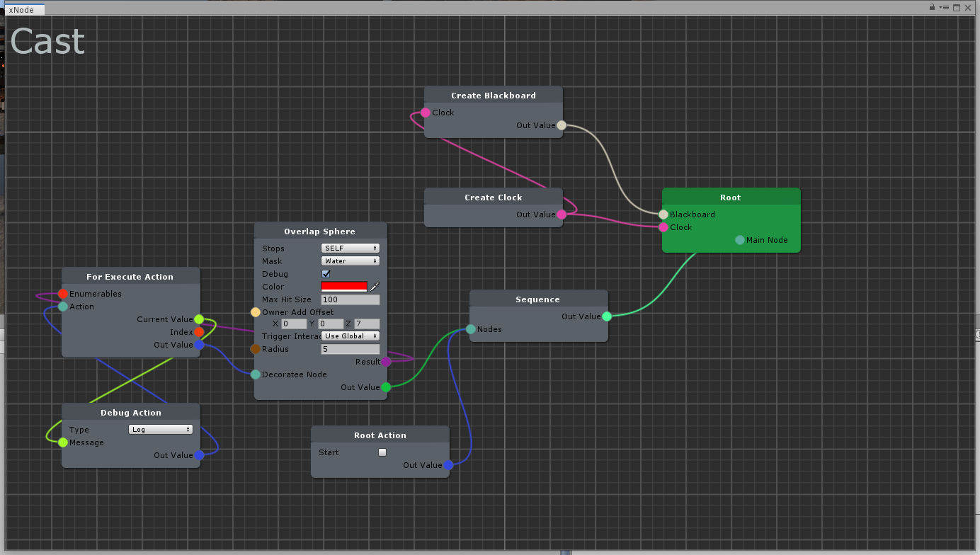Click the Trigger Interaction label text
The image size is (980, 555).
tap(291, 336)
